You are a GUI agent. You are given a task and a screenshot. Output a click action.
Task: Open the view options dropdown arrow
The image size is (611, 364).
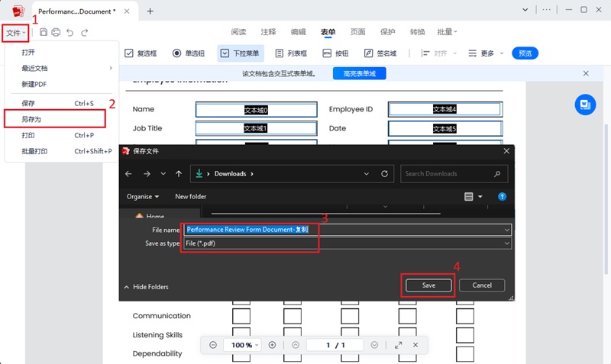[480, 197]
